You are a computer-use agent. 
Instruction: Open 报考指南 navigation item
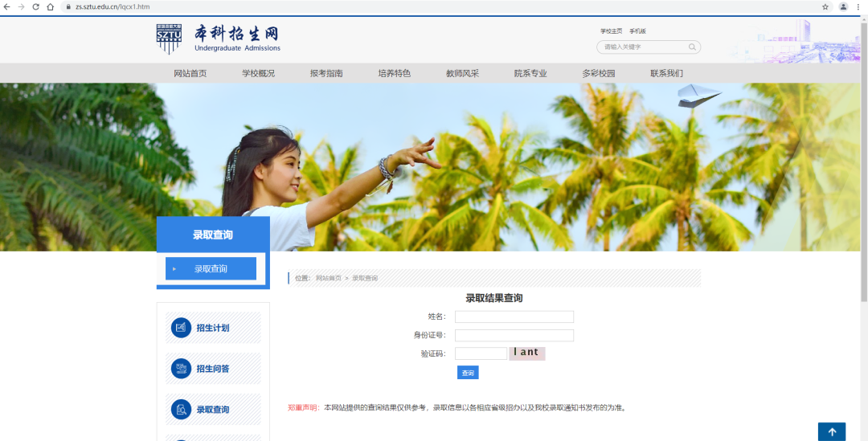[326, 73]
